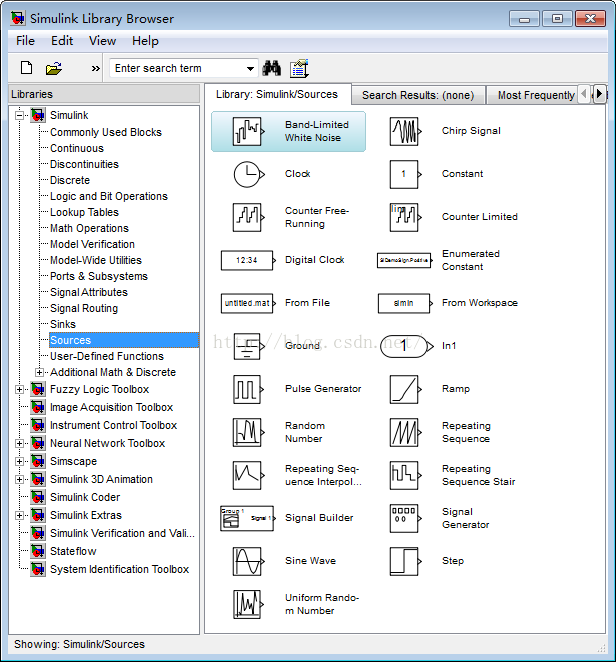Select the From File block icon
616x662 pixels.
(x=248, y=303)
